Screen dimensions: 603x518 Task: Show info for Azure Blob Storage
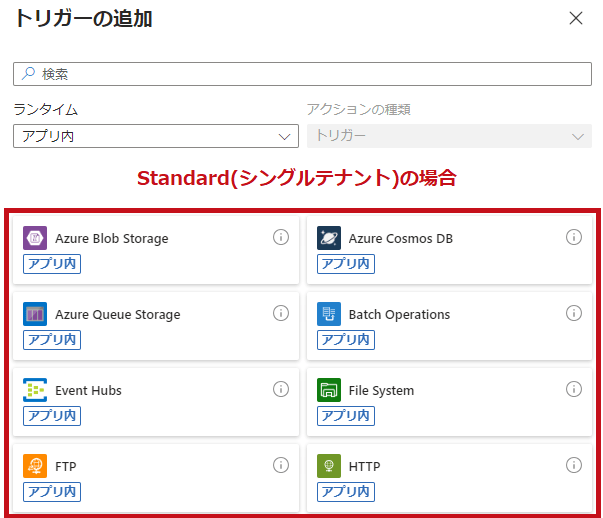[281, 237]
